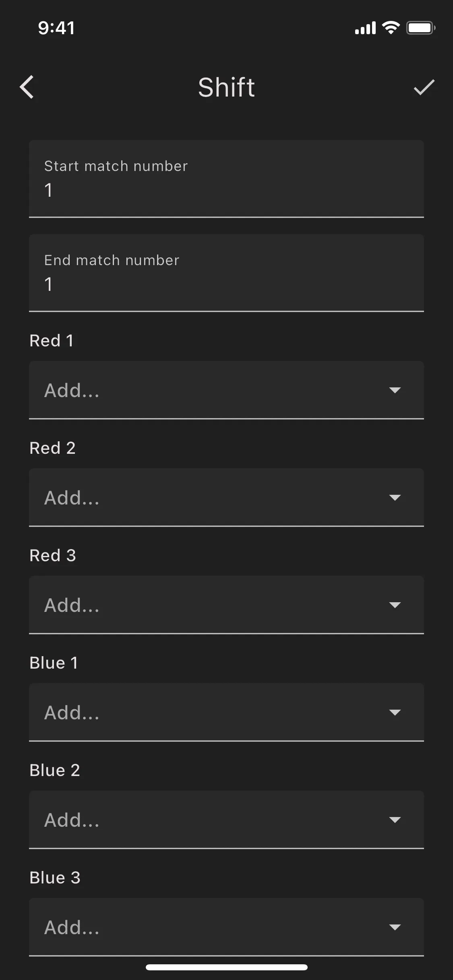Click the Blue 1 dropdown arrow

395,712
